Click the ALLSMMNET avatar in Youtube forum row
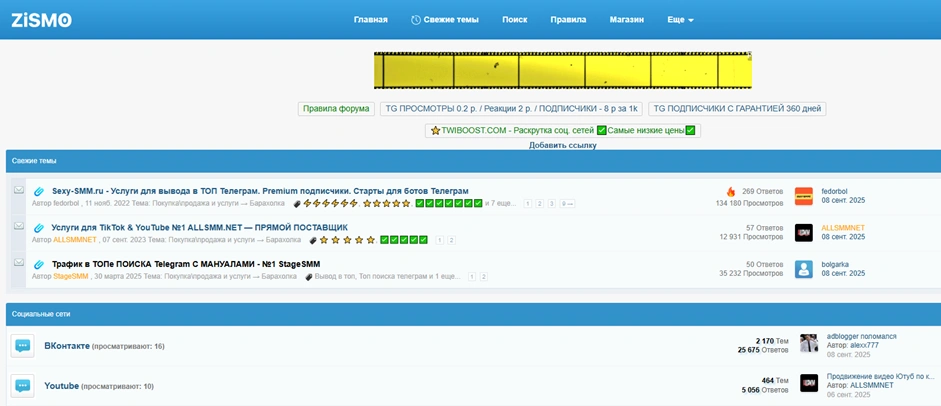 coord(808,383)
